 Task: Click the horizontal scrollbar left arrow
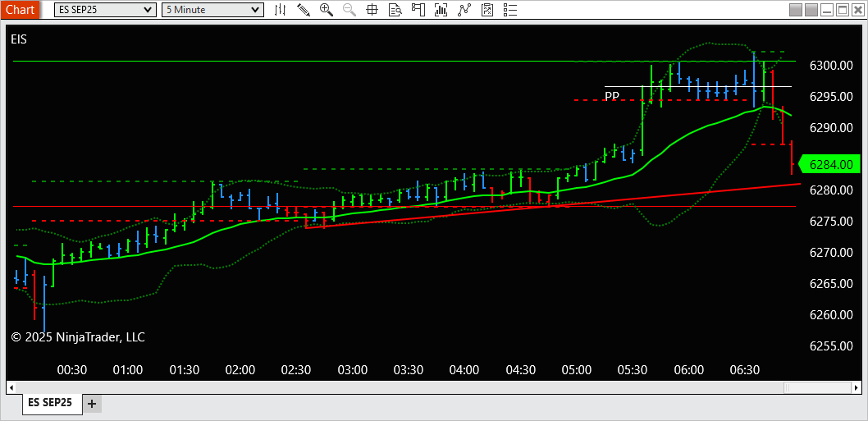11,386
